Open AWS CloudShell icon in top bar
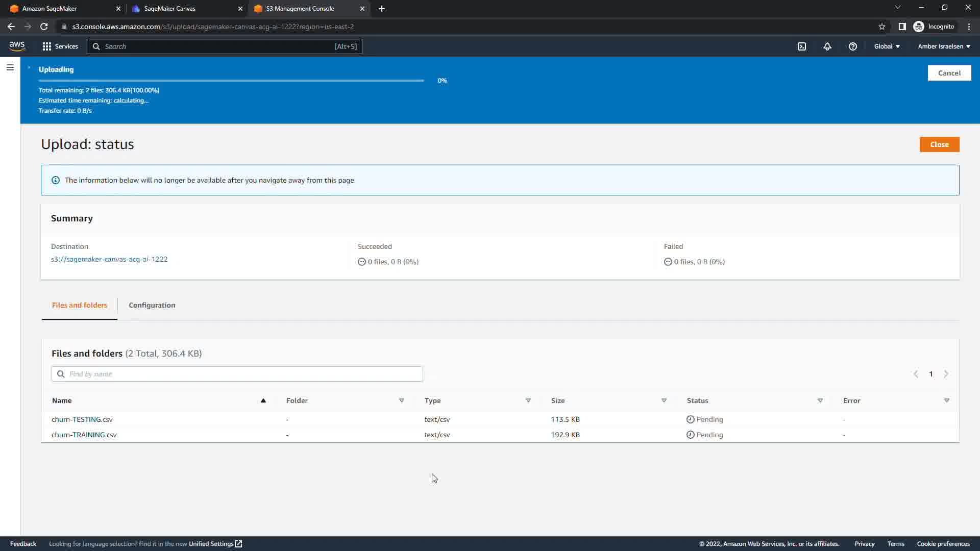980x551 pixels. pyautogui.click(x=802, y=46)
